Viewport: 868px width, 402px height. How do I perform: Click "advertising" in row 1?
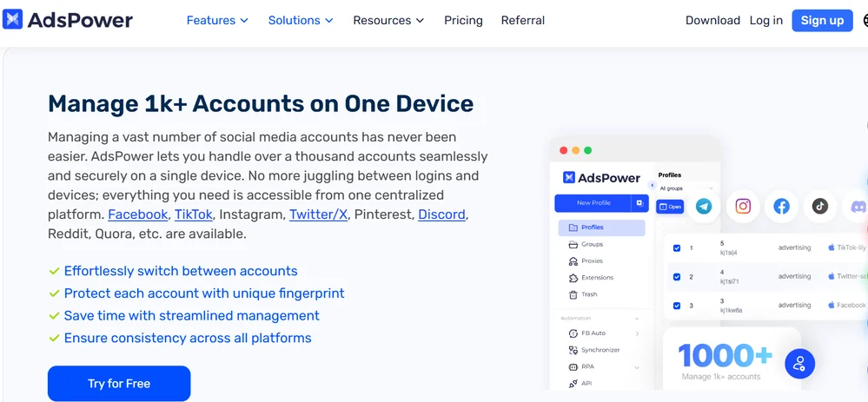pyautogui.click(x=794, y=247)
